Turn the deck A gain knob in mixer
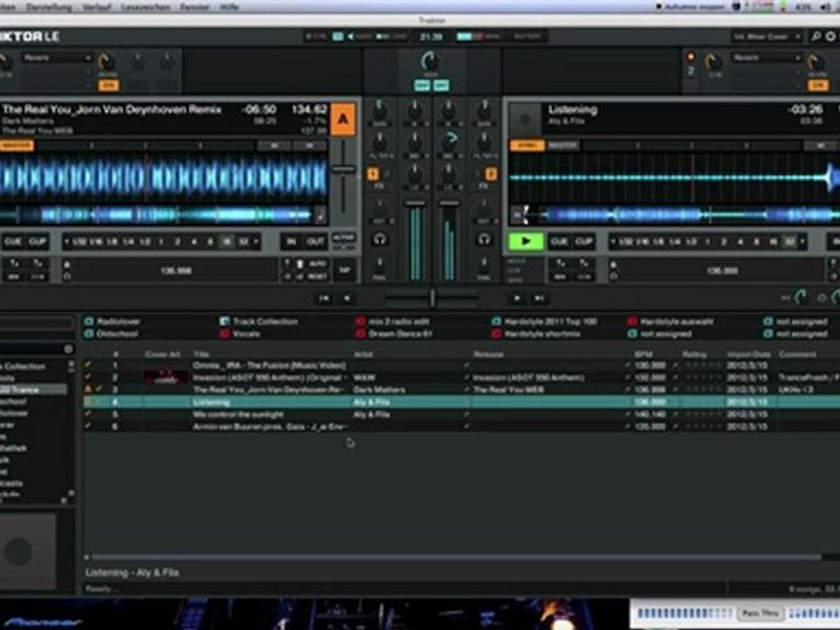 [x=379, y=110]
